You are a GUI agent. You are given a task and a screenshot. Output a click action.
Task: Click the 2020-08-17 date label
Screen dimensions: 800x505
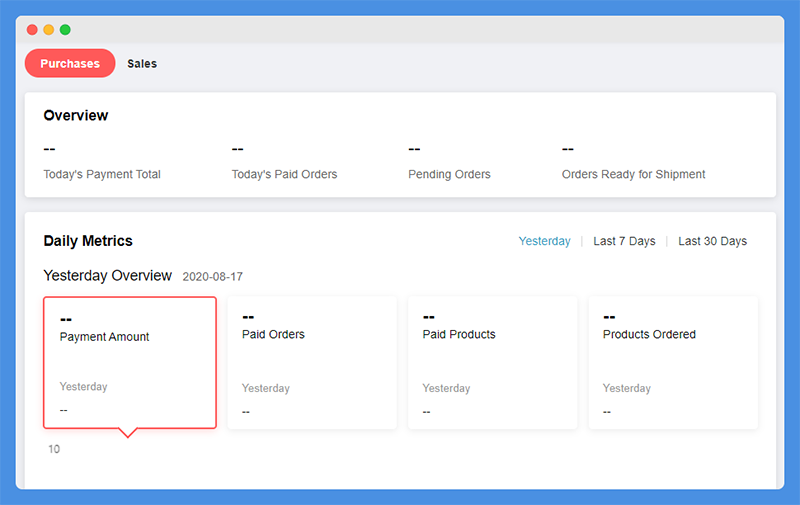213,276
